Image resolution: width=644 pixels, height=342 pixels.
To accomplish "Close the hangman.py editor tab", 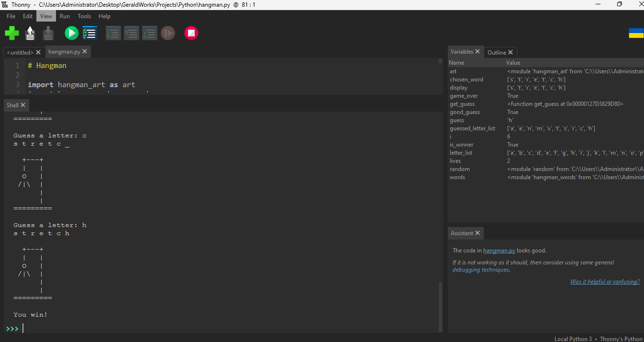I will tap(85, 52).
